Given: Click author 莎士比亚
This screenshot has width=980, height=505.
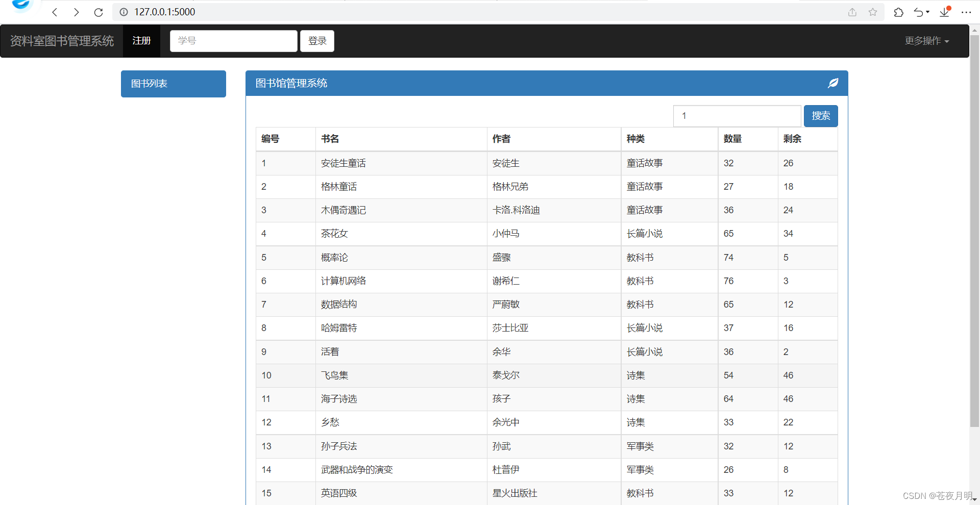Looking at the screenshot, I should tap(510, 328).
